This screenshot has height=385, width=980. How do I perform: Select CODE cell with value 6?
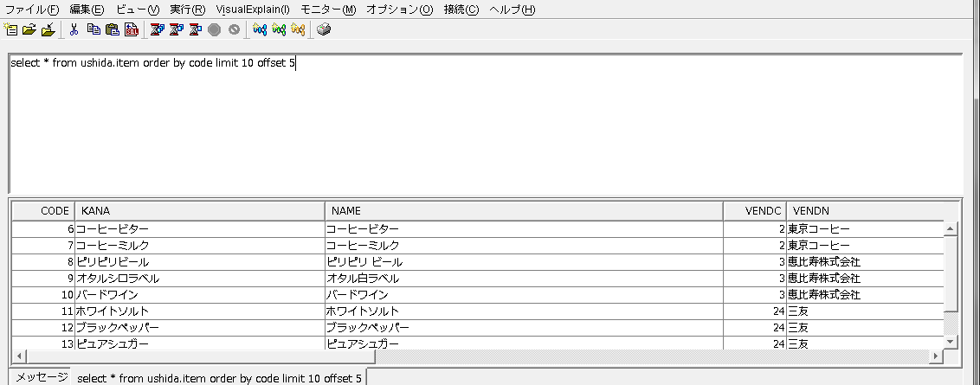click(x=43, y=229)
